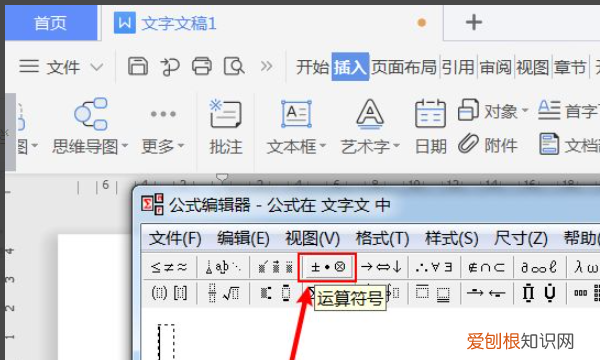This screenshot has height=360, width=600.
Task: Click the save icon in quick access toolbar
Action: tap(138, 66)
